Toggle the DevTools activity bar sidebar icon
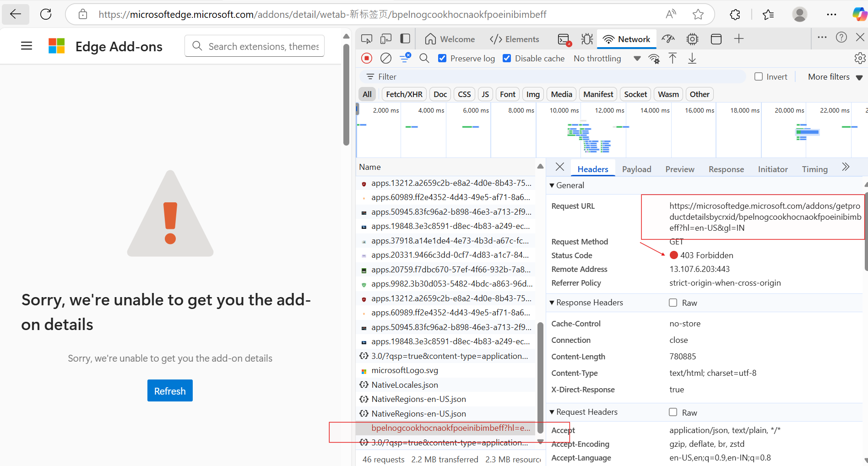868x466 pixels. coord(405,39)
